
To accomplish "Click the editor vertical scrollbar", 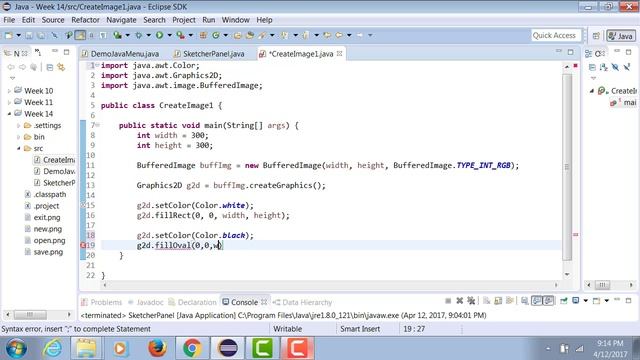I will [567, 167].
